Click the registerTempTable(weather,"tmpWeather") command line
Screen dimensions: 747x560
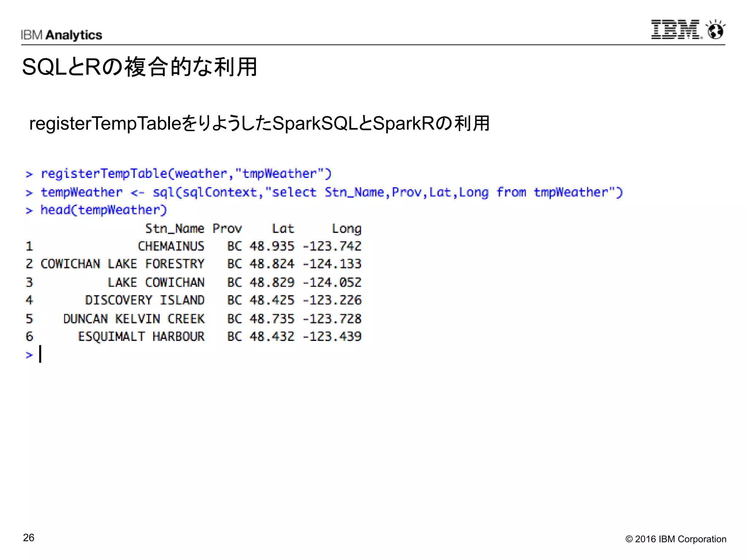pos(179,174)
